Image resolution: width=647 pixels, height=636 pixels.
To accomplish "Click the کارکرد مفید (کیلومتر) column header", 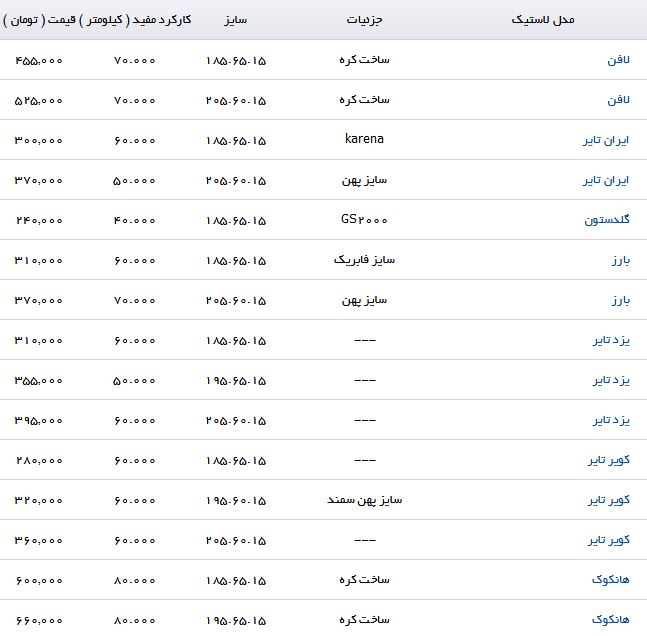I will [135, 20].
